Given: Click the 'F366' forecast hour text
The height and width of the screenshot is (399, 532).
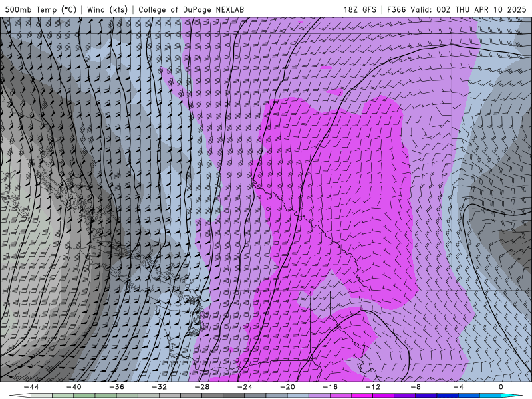Looking at the screenshot, I should 396,10.
